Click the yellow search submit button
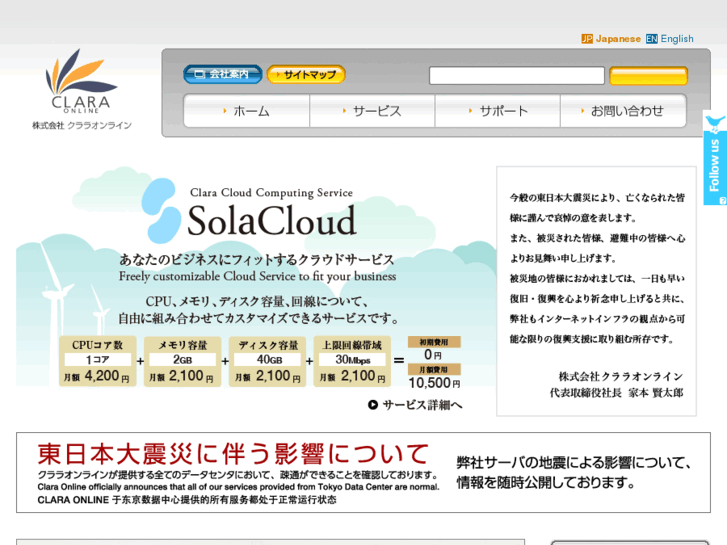 click(648, 76)
